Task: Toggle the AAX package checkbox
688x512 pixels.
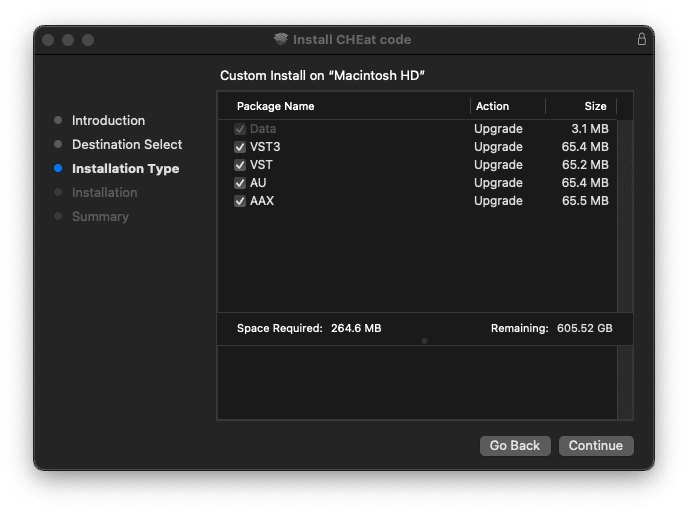Action: [x=240, y=201]
